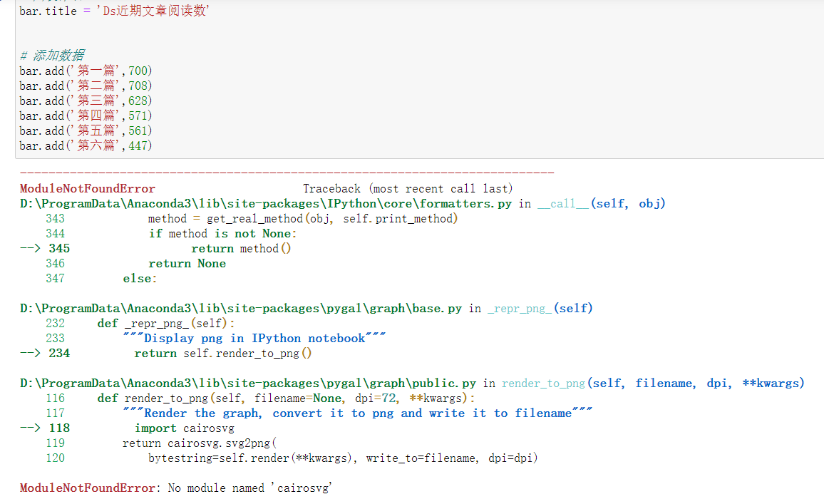Click the dashed separator line above the error
Screen dimensions: 824x504
[x=285, y=171]
